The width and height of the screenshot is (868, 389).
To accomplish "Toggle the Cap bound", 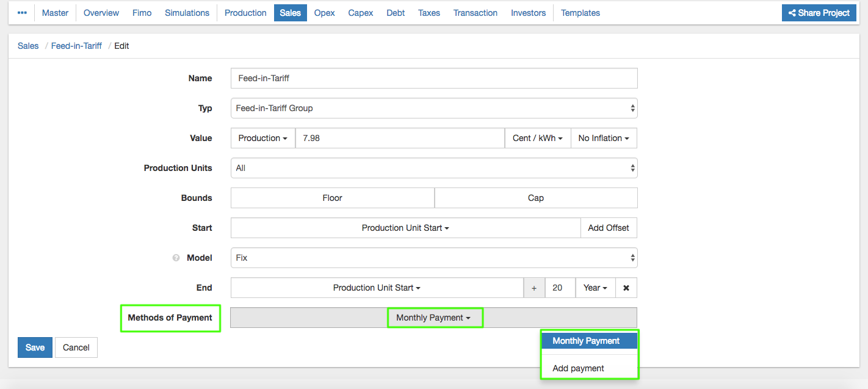I will click(x=535, y=198).
